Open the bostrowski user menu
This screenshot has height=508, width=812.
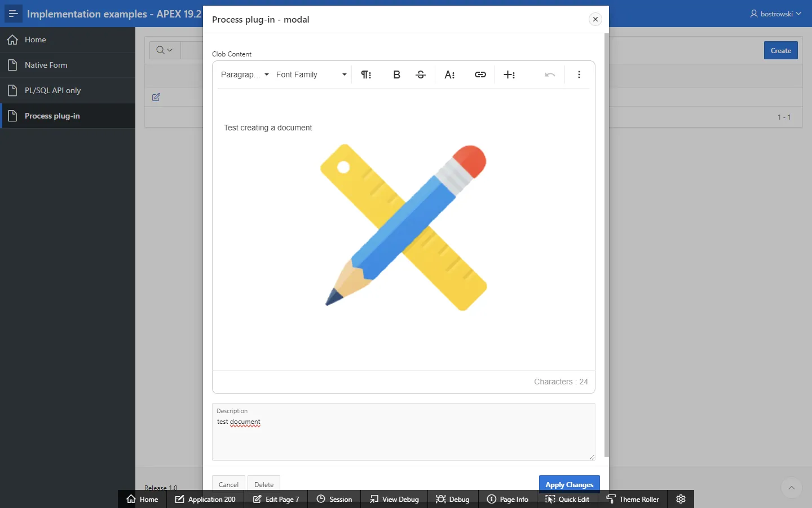775,14
